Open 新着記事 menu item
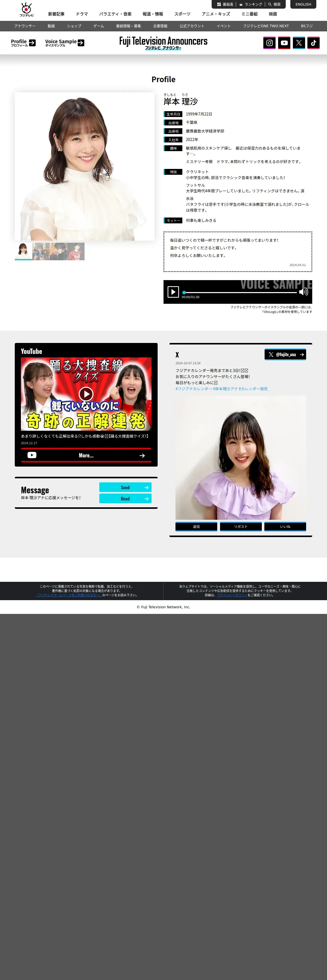327x980 pixels. coord(56,14)
